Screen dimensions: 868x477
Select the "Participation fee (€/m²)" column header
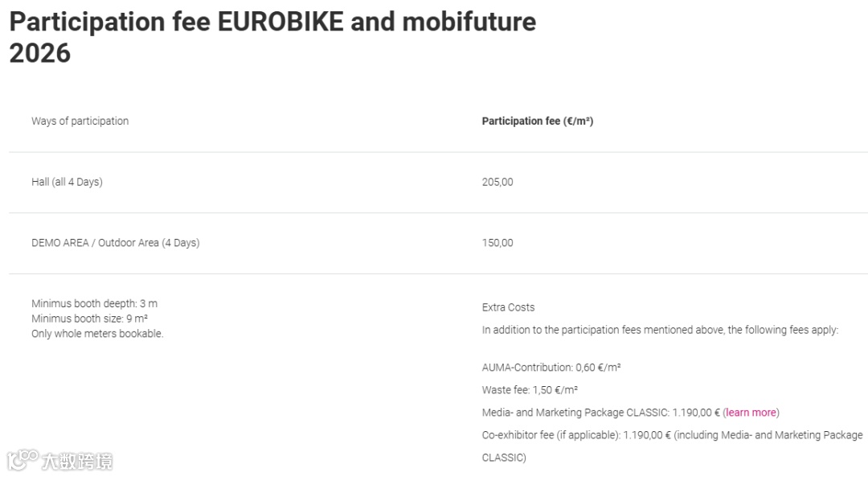pyautogui.click(x=537, y=121)
